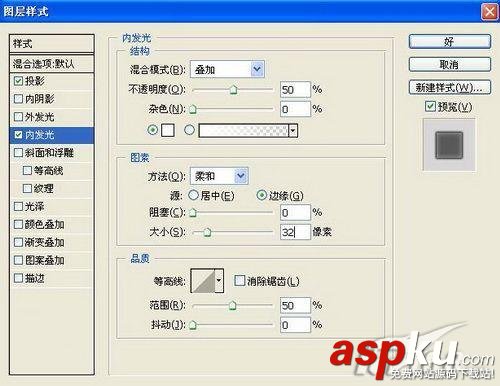
Task: Click the contour curve thumbnail
Action: click(203, 281)
